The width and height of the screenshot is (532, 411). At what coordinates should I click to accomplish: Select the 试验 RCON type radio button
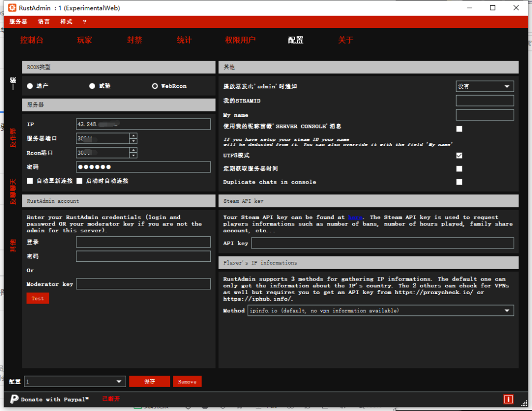point(92,86)
